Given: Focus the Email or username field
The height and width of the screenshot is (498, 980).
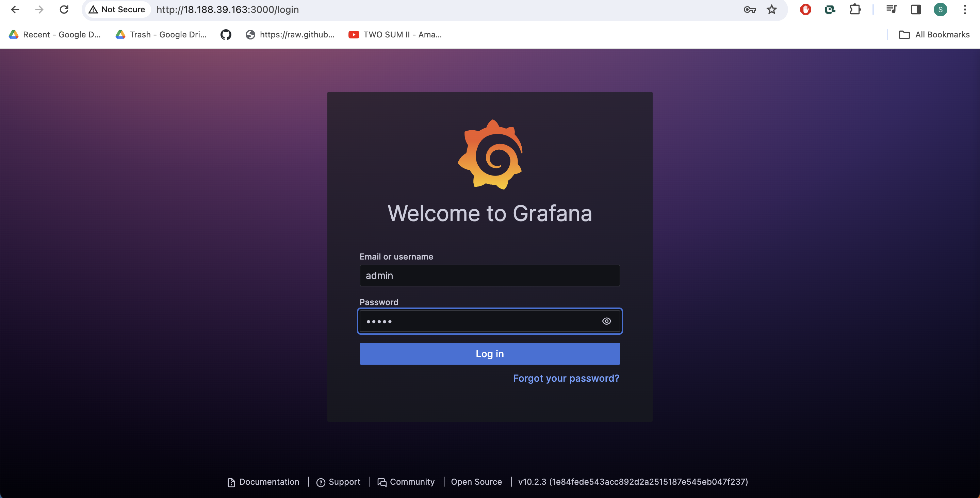Looking at the screenshot, I should (x=490, y=276).
